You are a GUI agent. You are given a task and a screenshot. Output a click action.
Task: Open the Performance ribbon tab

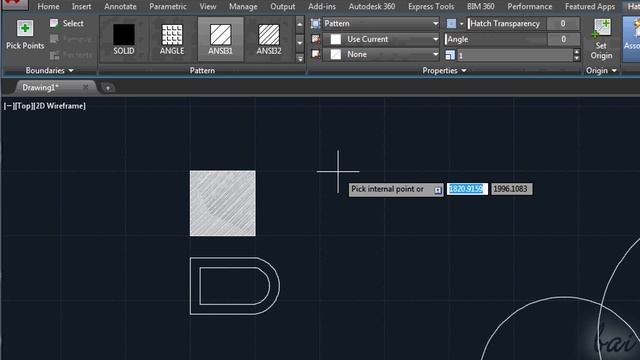tap(529, 7)
